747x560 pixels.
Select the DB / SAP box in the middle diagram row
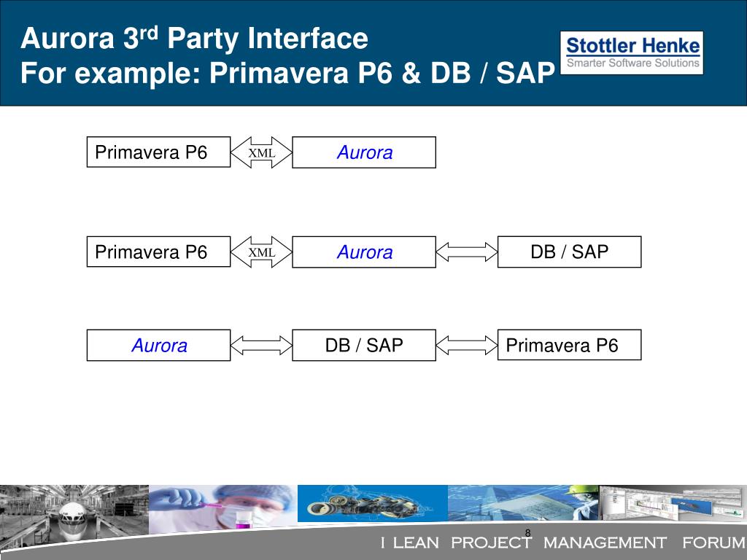click(x=569, y=252)
